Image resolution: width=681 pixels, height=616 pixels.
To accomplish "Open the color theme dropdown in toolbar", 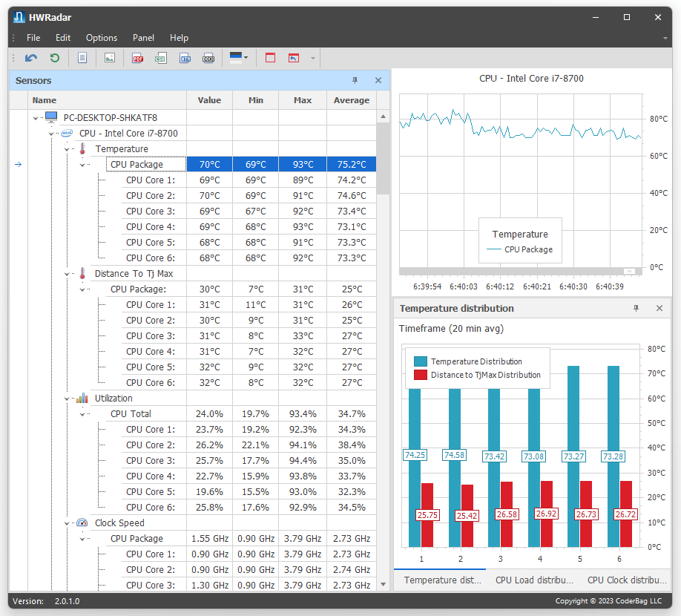I will [238, 58].
